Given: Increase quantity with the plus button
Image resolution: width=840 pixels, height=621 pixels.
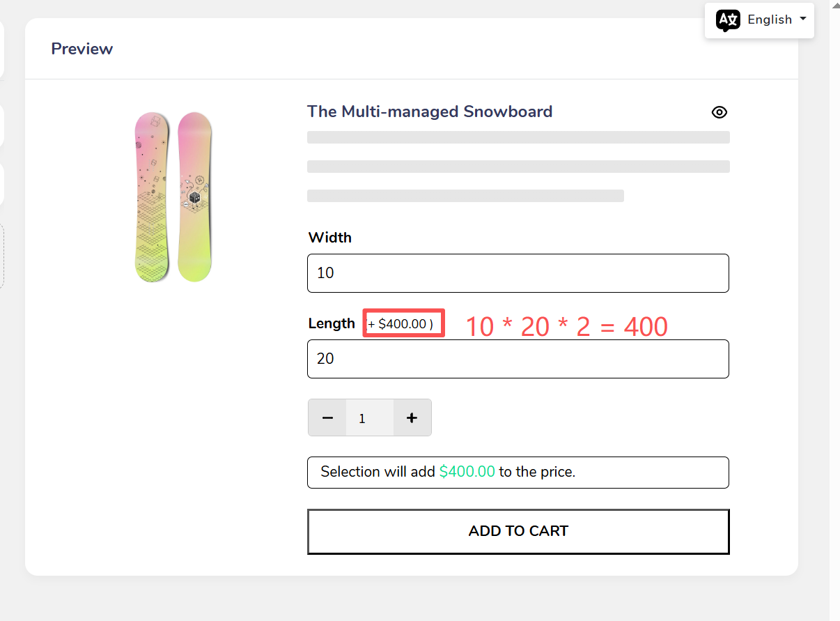Looking at the screenshot, I should (x=412, y=418).
